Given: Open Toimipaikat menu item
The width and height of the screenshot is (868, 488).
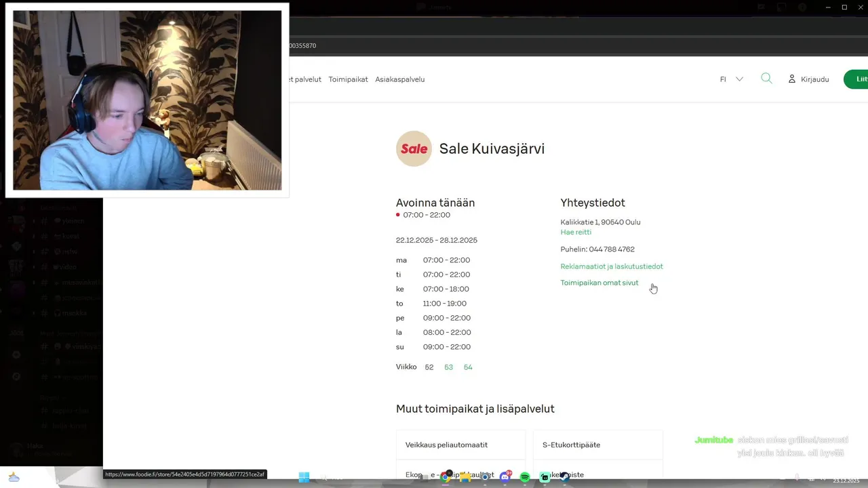Looking at the screenshot, I should (348, 79).
